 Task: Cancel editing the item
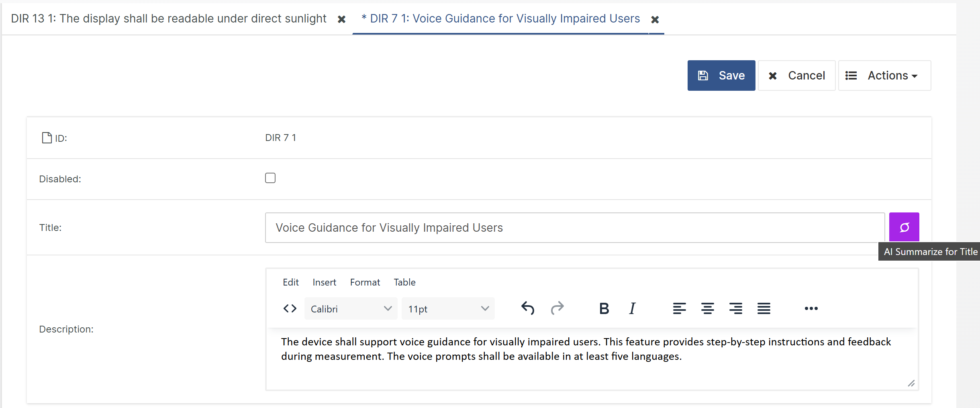[x=796, y=75]
